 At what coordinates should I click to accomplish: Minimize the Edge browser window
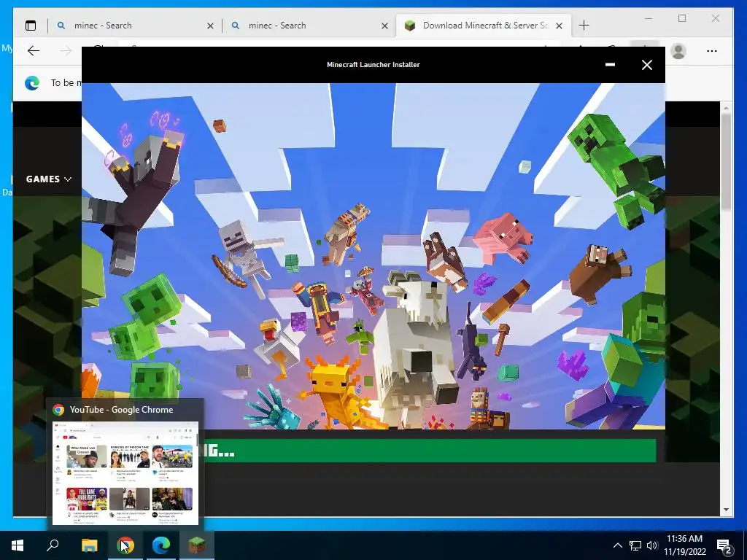(649, 18)
